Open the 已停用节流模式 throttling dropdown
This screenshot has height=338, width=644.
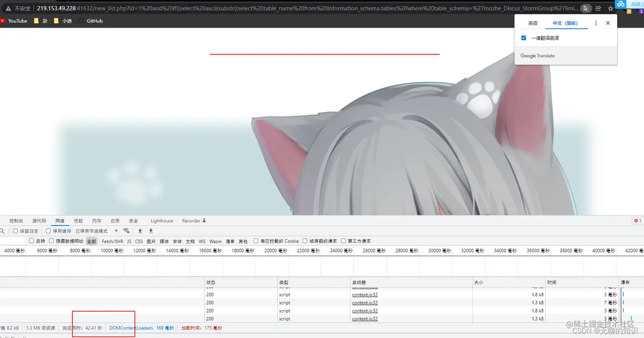click(x=97, y=231)
